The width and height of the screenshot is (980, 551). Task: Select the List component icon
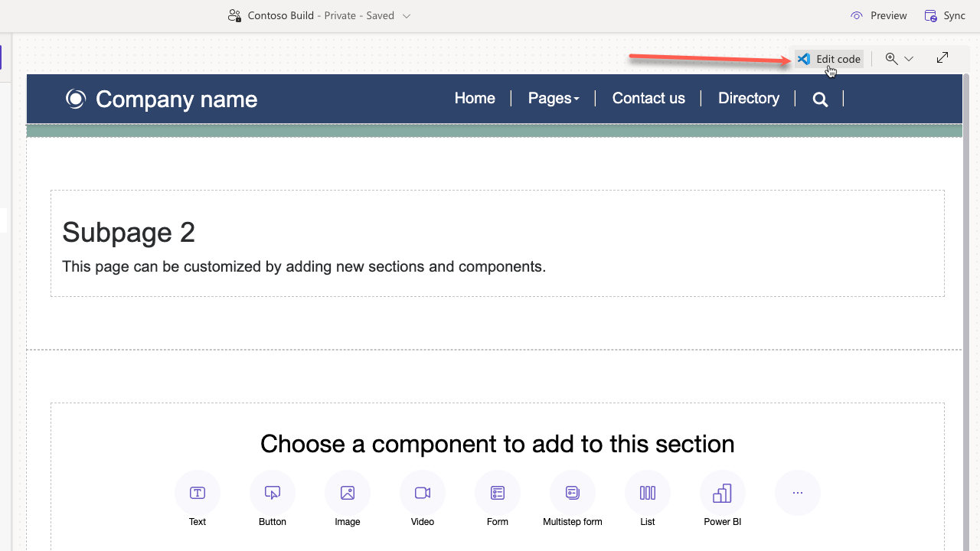[647, 493]
